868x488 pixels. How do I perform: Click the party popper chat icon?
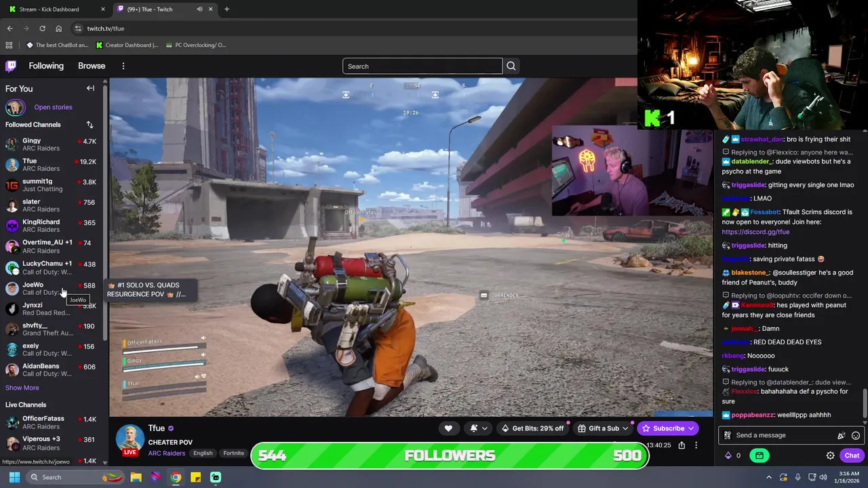click(842, 435)
